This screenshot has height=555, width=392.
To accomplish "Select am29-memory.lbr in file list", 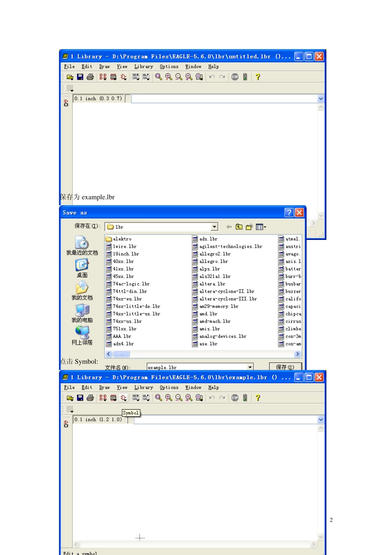I will point(215,306).
